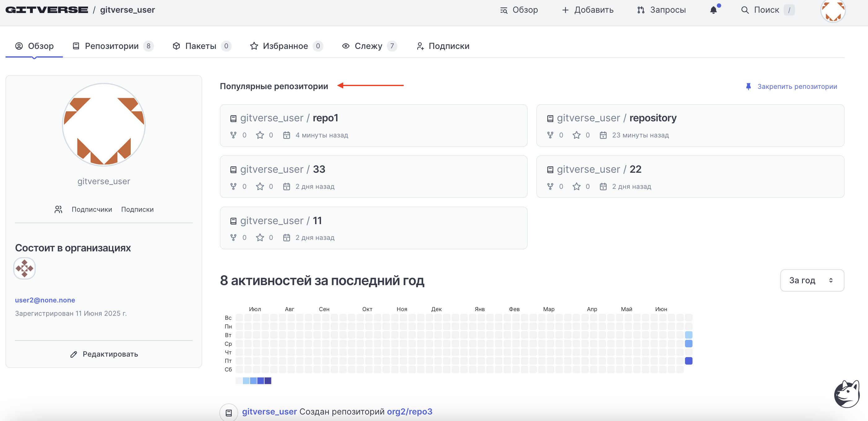Viewport: 868px width, 421px height.
Task: Open the org2/repo3 repository link
Action: click(410, 412)
